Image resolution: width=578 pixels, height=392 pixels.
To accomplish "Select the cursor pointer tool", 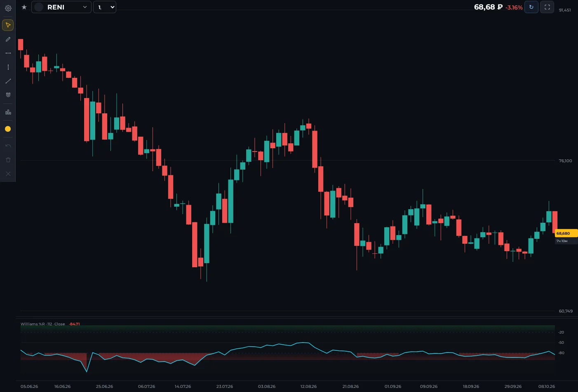I will coord(8,25).
